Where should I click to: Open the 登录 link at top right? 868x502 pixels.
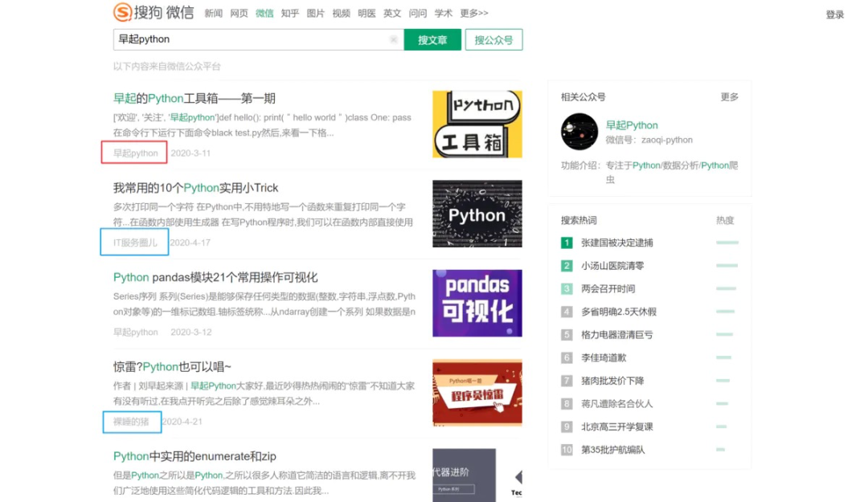click(x=834, y=13)
